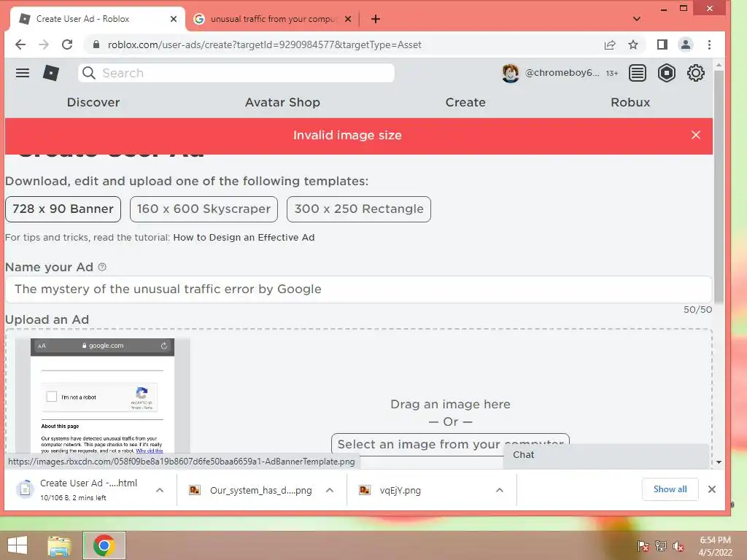
Task: Click the scrollbar down arrow
Action: [x=719, y=462]
